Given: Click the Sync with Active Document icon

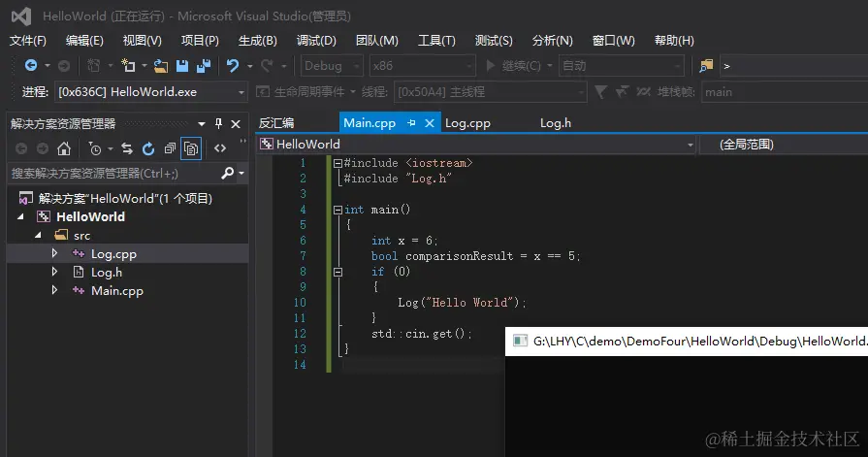Looking at the screenshot, I should 127,148.
